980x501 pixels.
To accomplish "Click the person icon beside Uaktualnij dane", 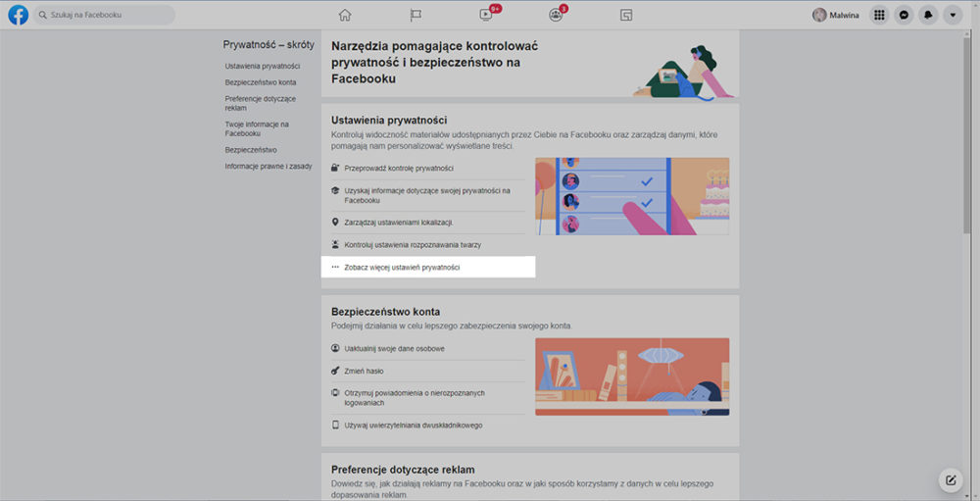I will pyautogui.click(x=335, y=348).
